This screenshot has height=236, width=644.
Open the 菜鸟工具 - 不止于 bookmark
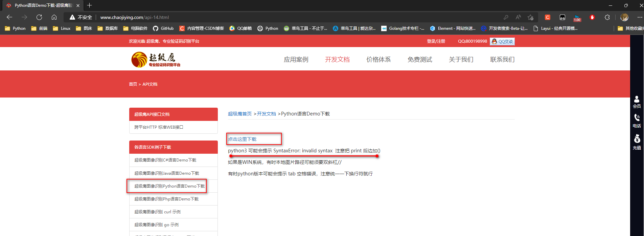coord(306,28)
